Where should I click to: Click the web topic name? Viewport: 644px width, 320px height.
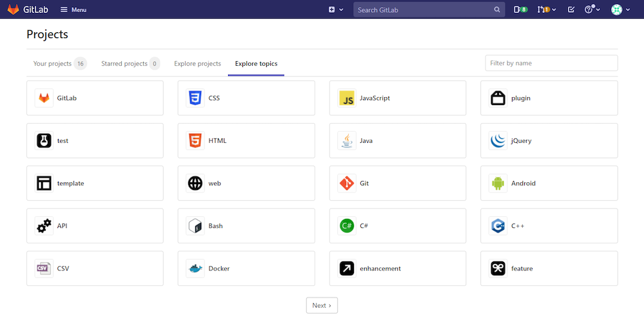[x=215, y=184]
